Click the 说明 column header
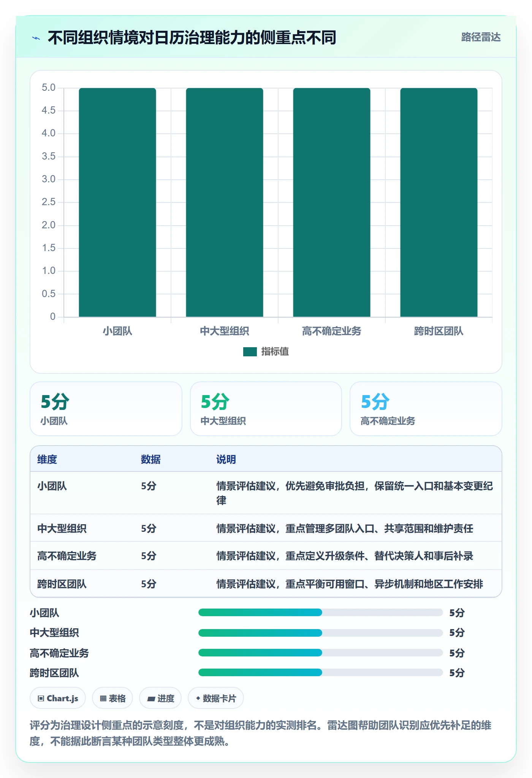Screen dimensions: 532x778 pos(226,459)
